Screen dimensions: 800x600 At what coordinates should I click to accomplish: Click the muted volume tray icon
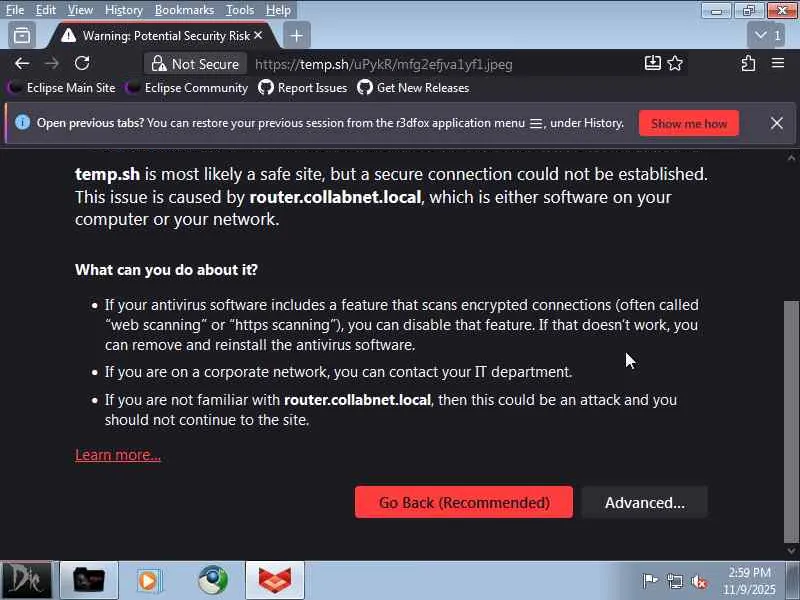[x=698, y=581]
